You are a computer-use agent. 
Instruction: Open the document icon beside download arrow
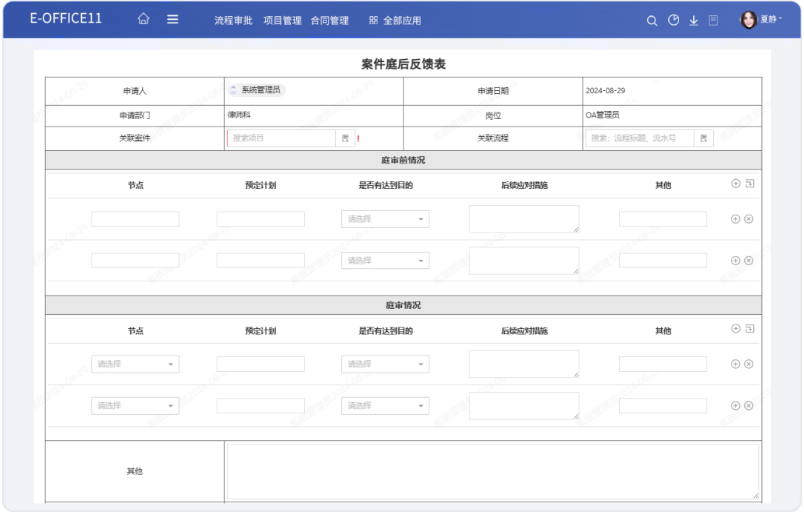click(713, 20)
